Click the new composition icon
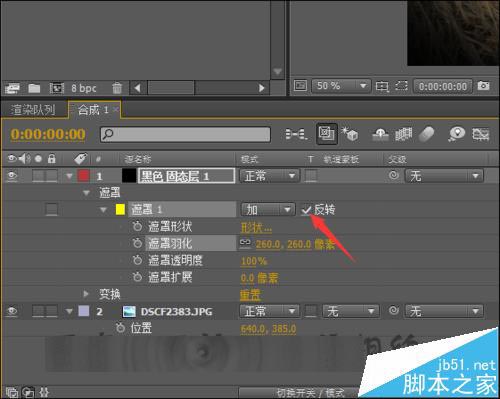The image size is (500, 399). (57, 88)
